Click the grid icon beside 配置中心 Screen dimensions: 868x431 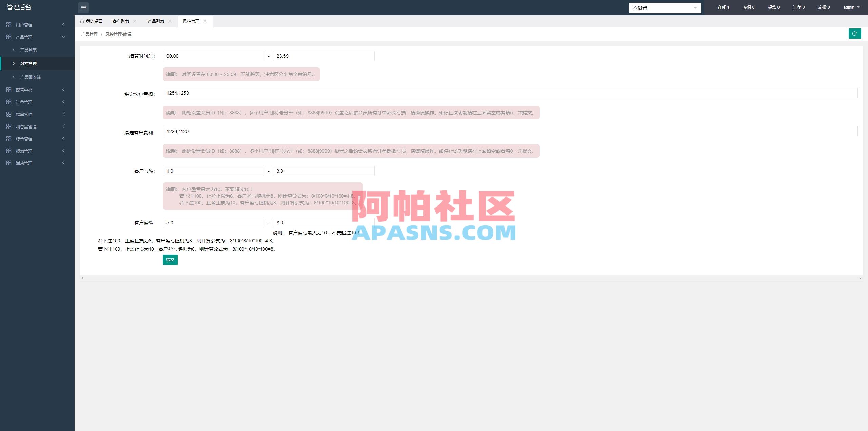coord(9,90)
